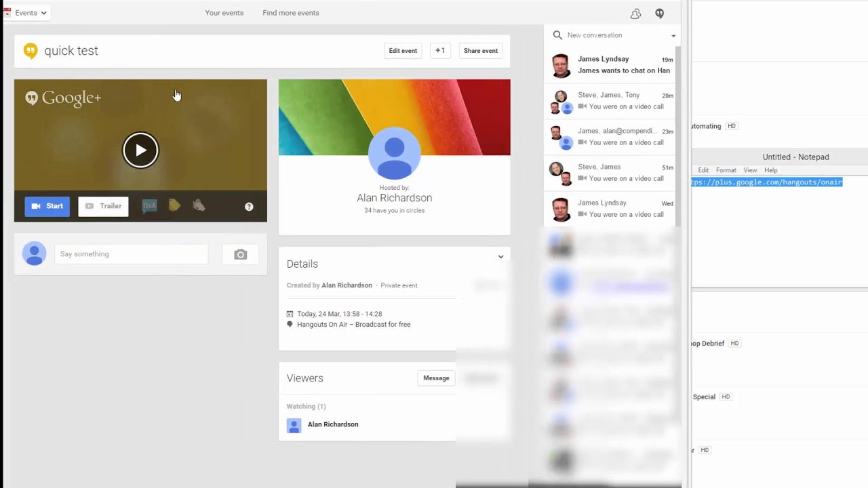Click the Edit event button
Image resolution: width=868 pixels, height=488 pixels.
tap(403, 51)
